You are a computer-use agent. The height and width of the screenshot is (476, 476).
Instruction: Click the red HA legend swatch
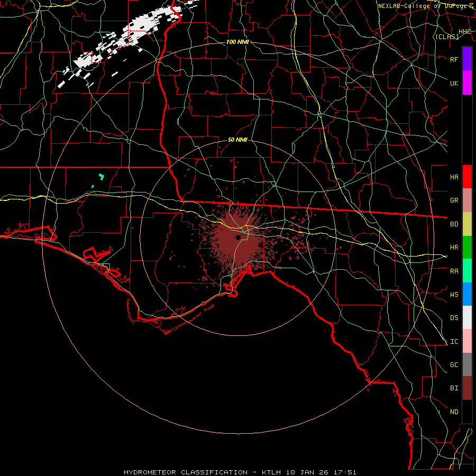(x=467, y=177)
